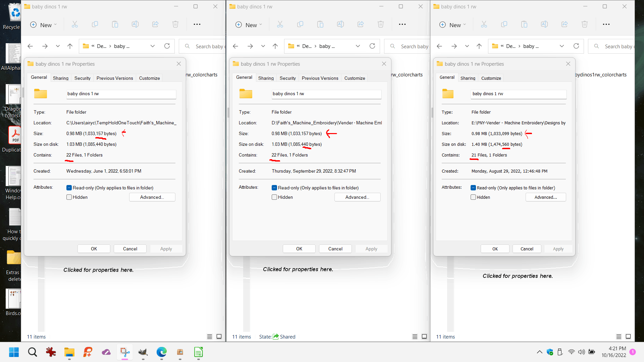Screen dimensions: 644x362
Task: Toggle Read-only checkbox in left Properties dialog
Action: pyautogui.click(x=69, y=188)
